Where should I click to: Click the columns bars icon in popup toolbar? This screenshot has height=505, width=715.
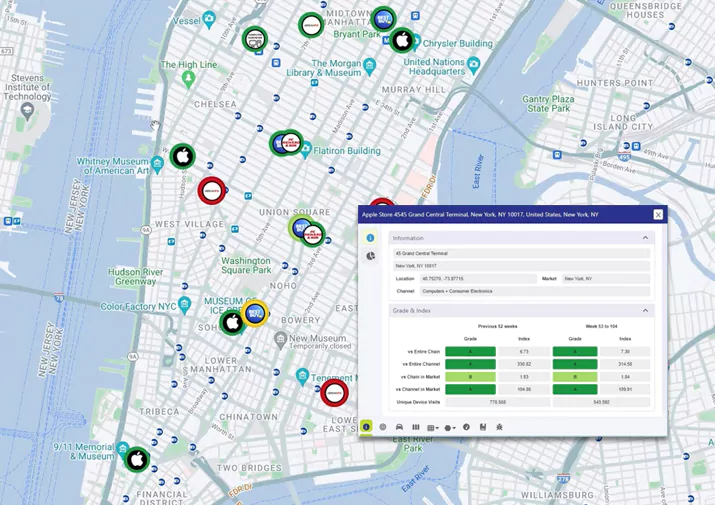point(415,427)
